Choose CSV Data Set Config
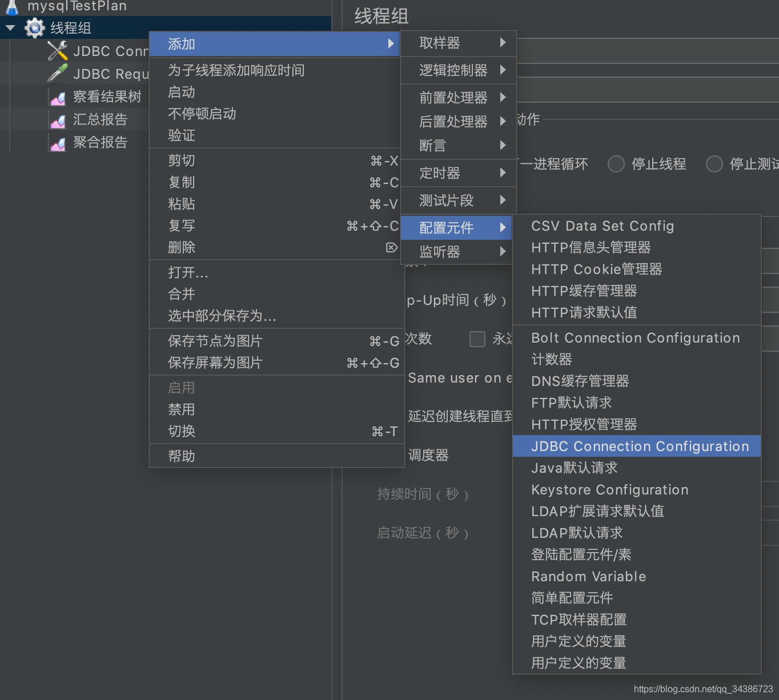 pos(637,226)
